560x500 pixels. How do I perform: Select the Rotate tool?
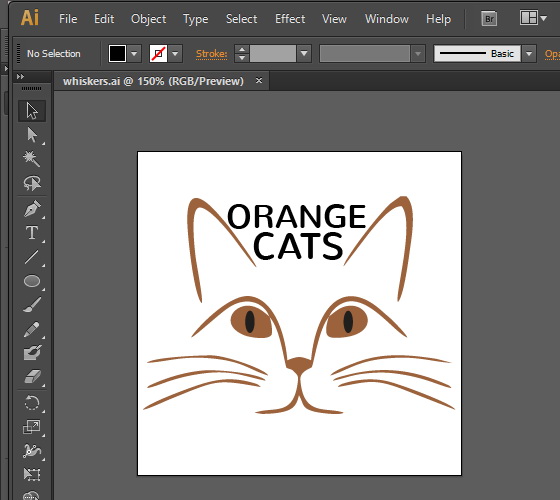click(32, 403)
